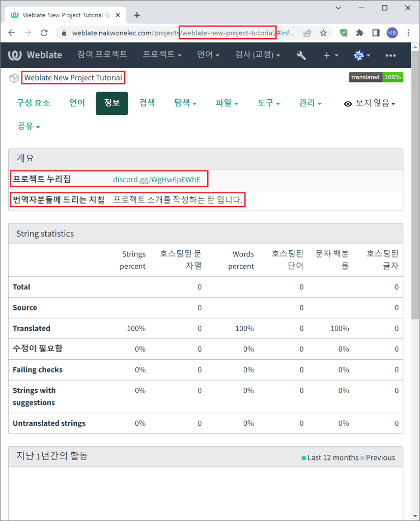The width and height of the screenshot is (420, 521).
Task: Click the translated 100% progress badge
Action: [x=376, y=77]
